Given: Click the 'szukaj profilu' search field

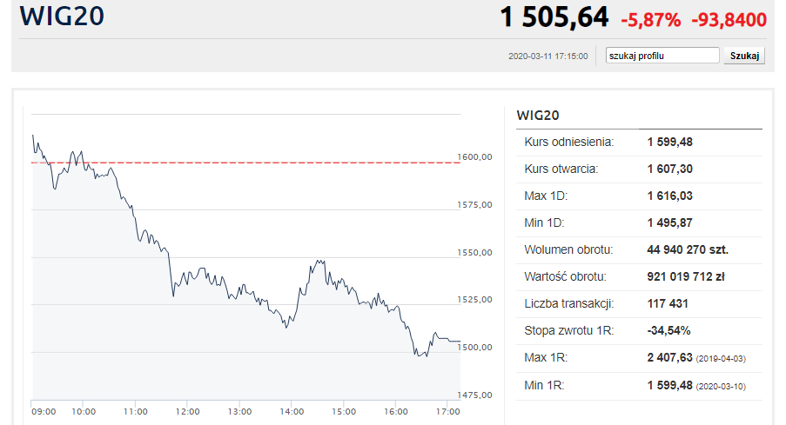Looking at the screenshot, I should pyautogui.click(x=662, y=56).
